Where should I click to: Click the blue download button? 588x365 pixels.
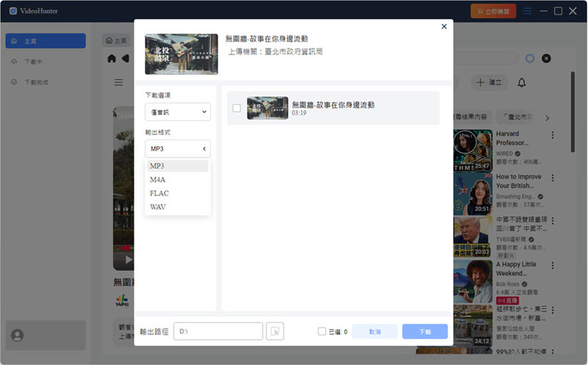click(425, 332)
